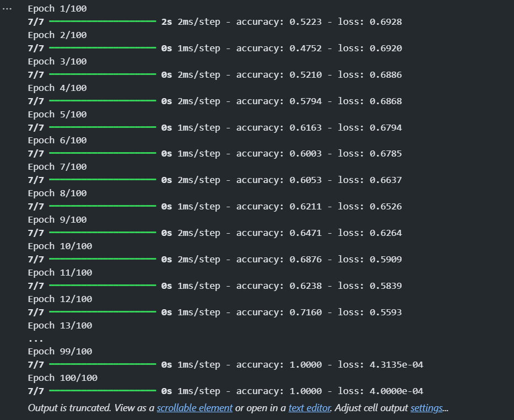Click the loss value 4.0000e-04

pyautogui.click(x=396, y=391)
